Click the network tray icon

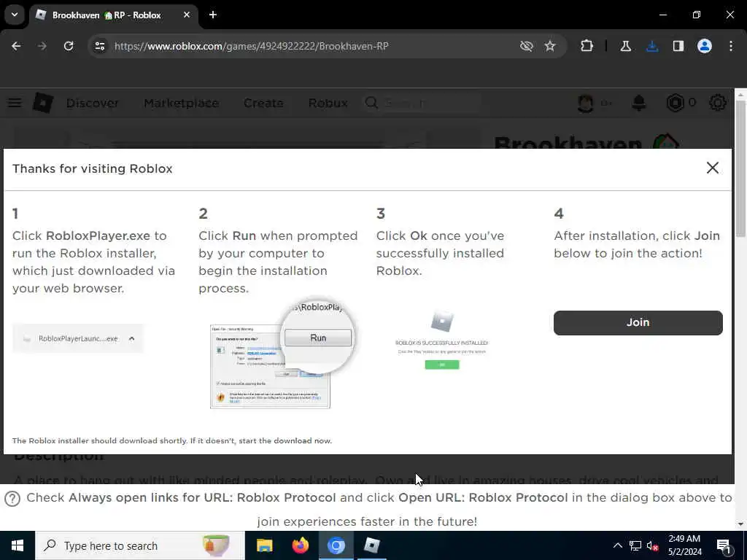click(x=635, y=545)
